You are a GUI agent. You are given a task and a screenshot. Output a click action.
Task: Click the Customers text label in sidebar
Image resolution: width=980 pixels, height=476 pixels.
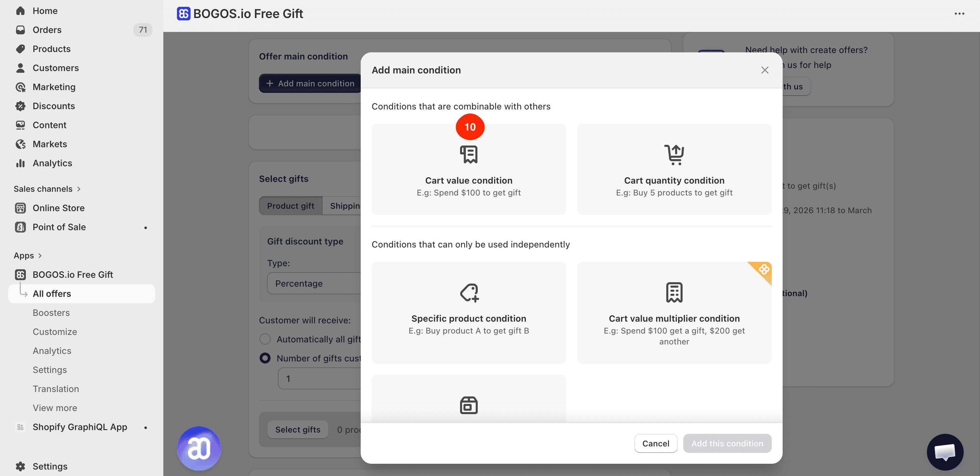(x=55, y=68)
